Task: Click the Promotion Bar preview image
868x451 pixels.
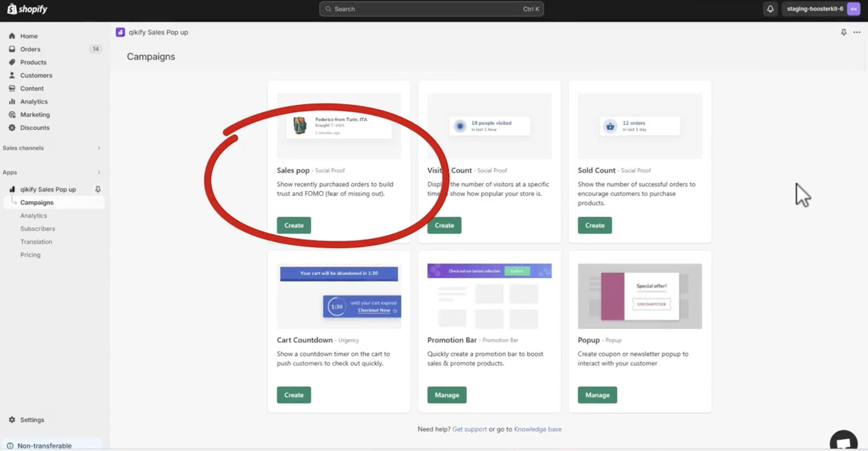Action: click(x=489, y=296)
